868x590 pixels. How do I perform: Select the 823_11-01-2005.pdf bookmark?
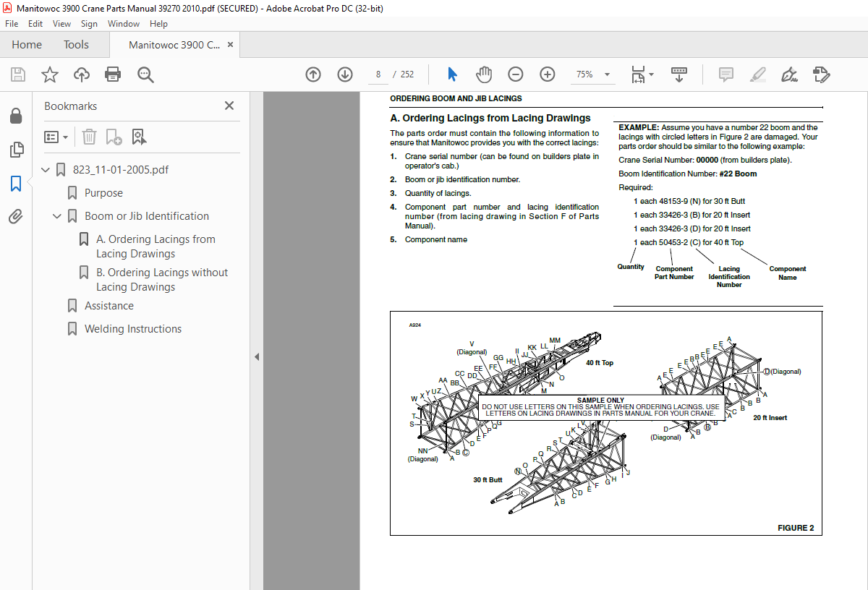(x=121, y=170)
